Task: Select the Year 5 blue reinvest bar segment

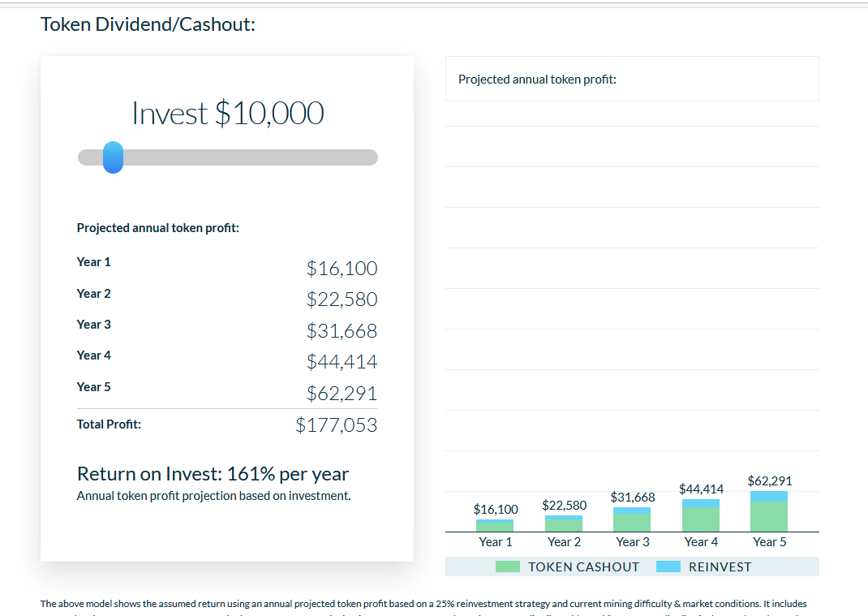Action: pyautogui.click(x=768, y=496)
